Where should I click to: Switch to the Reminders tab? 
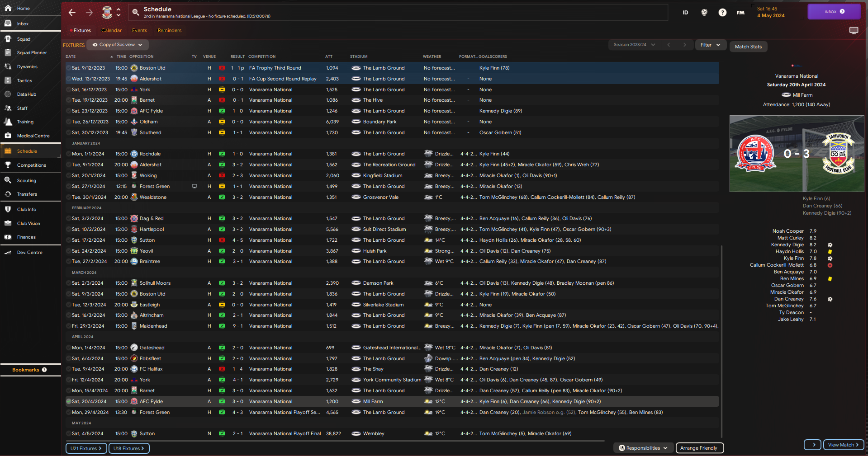(x=169, y=30)
